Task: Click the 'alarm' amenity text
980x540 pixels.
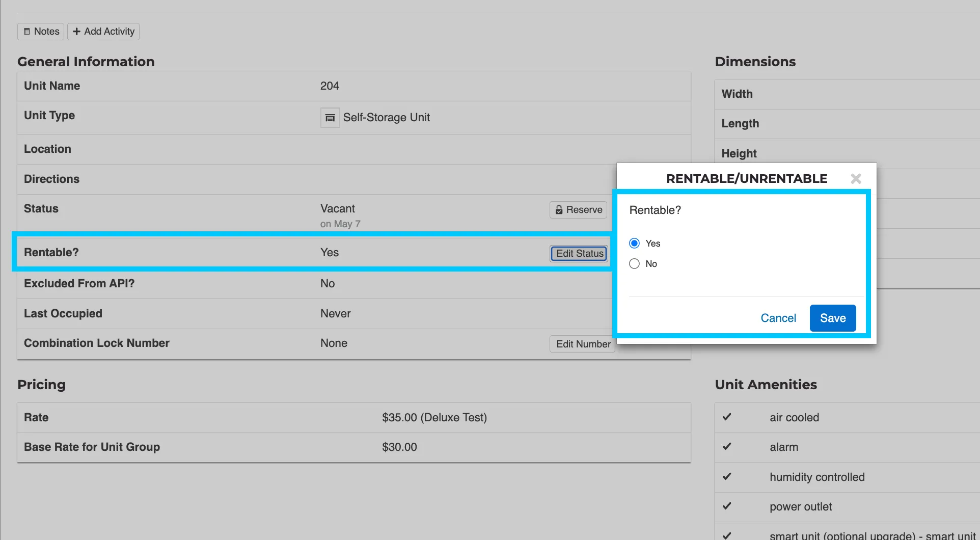Action: pyautogui.click(x=783, y=447)
